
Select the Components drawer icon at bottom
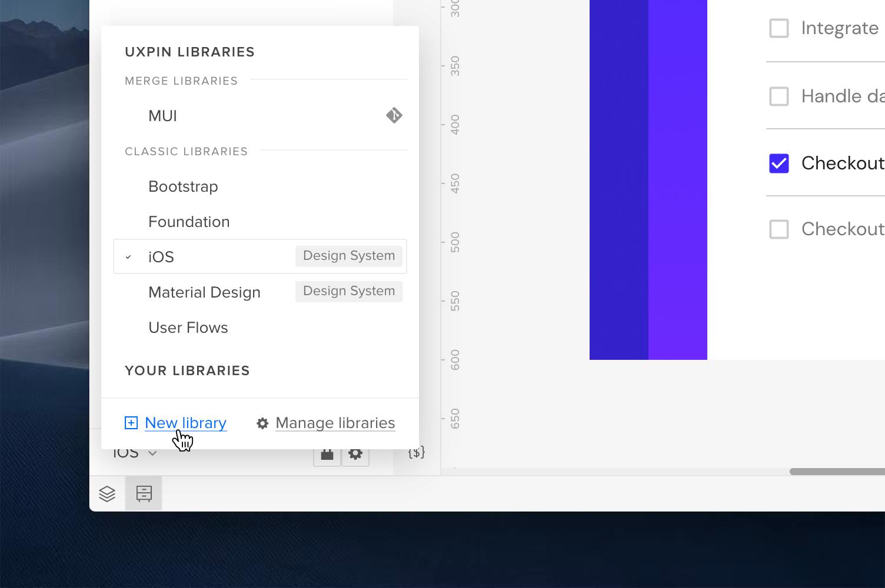tap(143, 493)
